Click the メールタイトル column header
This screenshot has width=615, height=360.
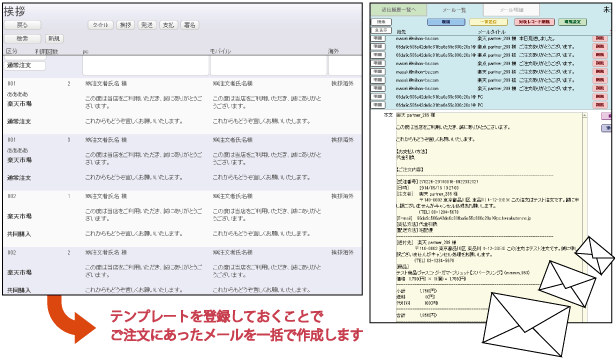coord(492,32)
